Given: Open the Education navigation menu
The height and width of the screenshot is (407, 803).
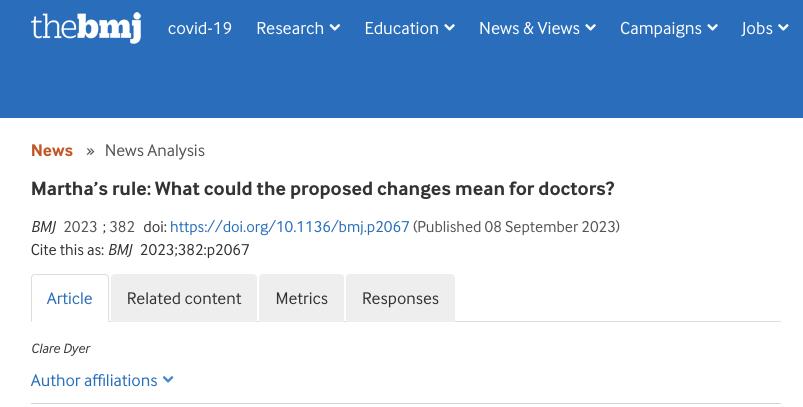Looking at the screenshot, I should pos(401,28).
